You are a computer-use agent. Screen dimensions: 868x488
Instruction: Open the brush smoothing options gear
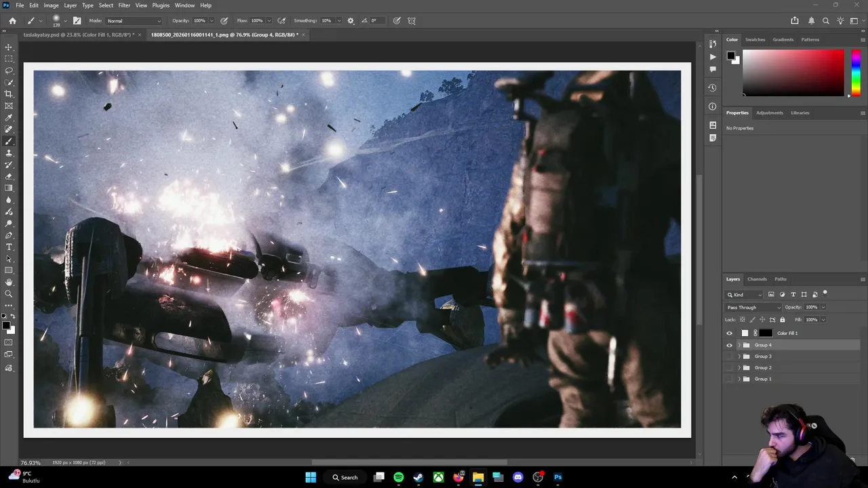(351, 20)
